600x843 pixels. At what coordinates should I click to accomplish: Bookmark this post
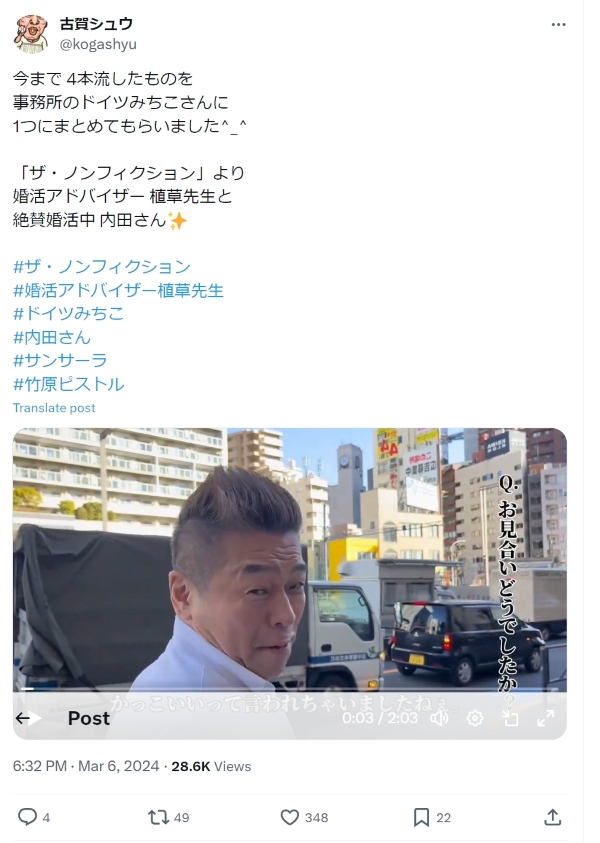(422, 817)
